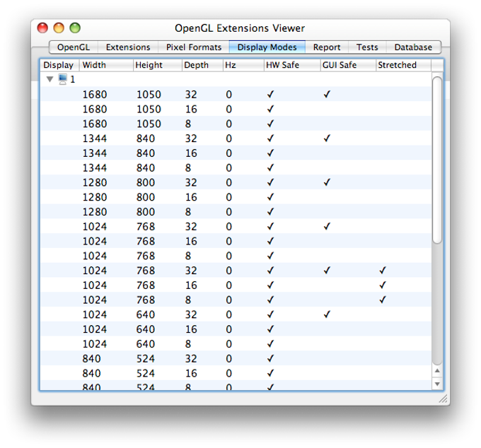Viewport: 481px width, 448px height.
Task: Click the green zoom window button
Action: tap(75, 28)
